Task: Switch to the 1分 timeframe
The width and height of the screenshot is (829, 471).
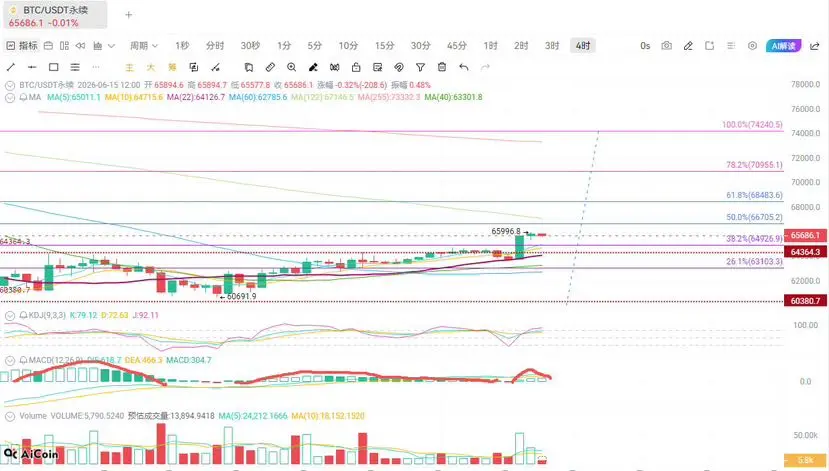Action: (284, 46)
